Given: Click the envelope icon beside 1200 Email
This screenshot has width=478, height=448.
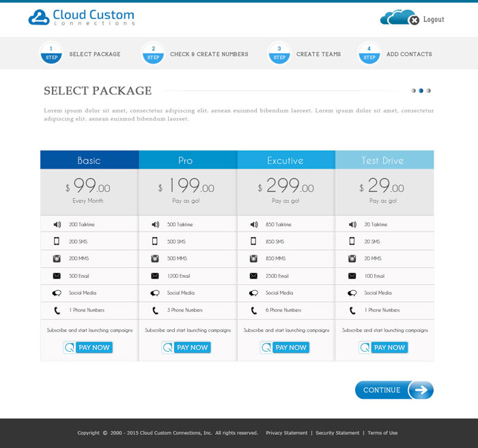Looking at the screenshot, I should pos(155,276).
